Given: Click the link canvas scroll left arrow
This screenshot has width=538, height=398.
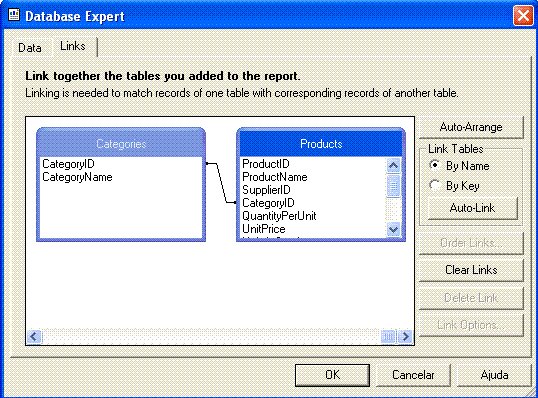Looking at the screenshot, I should pyautogui.click(x=34, y=336).
